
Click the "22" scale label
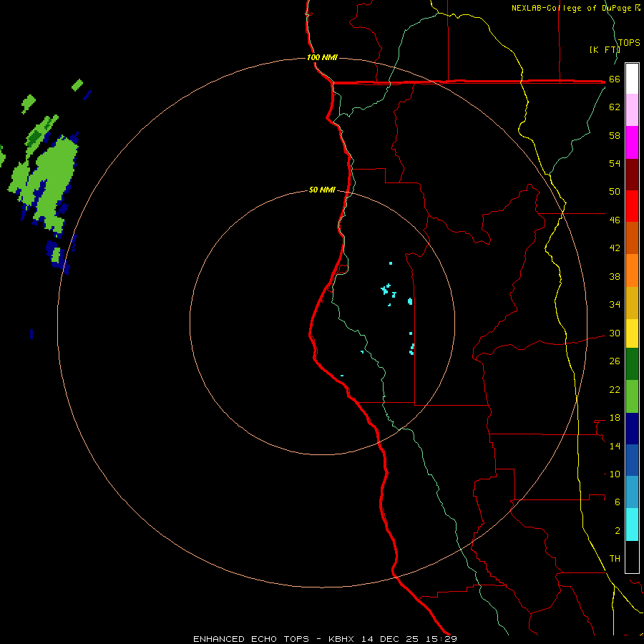click(615, 390)
